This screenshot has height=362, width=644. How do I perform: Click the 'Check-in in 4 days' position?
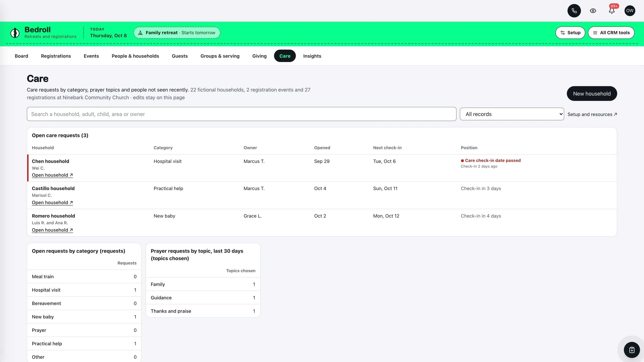pos(481,216)
